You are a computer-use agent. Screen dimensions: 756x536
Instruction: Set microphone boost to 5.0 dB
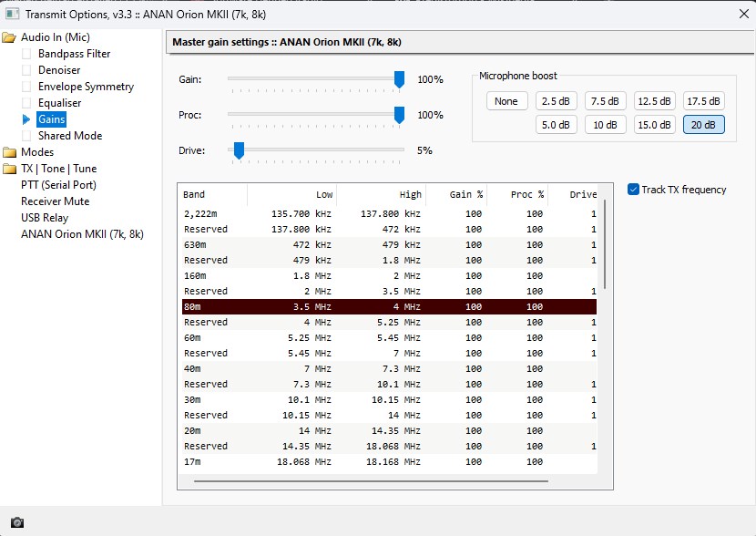click(556, 125)
